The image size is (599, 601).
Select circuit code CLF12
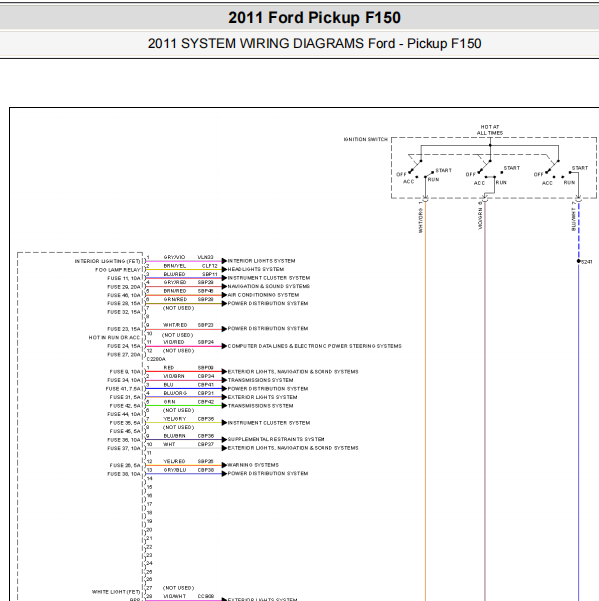pyautogui.click(x=210, y=266)
